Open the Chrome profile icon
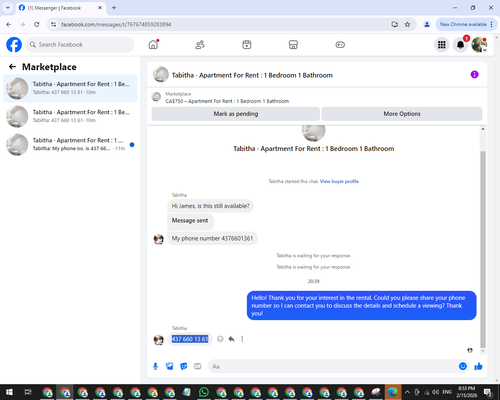 point(427,24)
